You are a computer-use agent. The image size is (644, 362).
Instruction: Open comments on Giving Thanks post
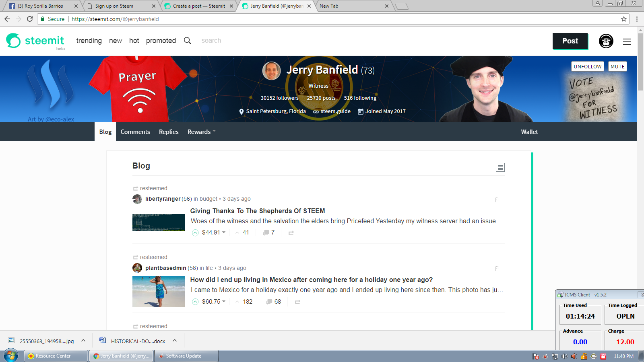[x=269, y=232]
